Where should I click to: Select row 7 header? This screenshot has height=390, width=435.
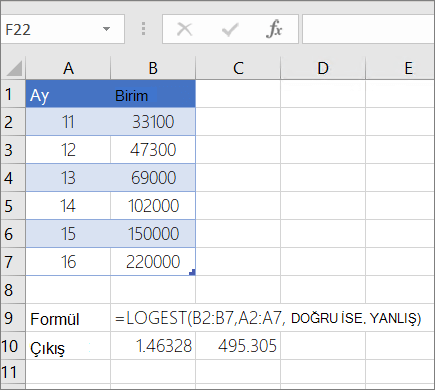pyautogui.click(x=13, y=262)
